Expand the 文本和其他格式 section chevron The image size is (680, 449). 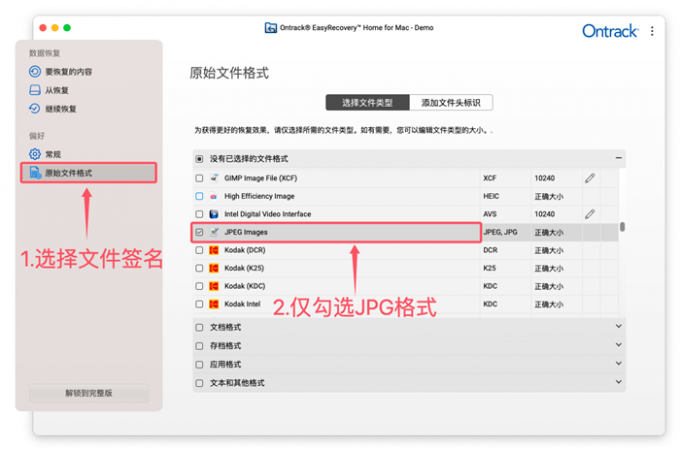[618, 382]
